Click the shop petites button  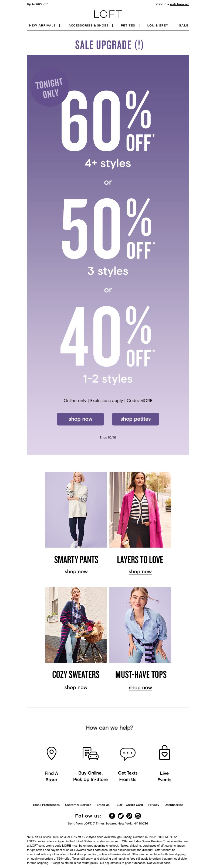(x=136, y=419)
